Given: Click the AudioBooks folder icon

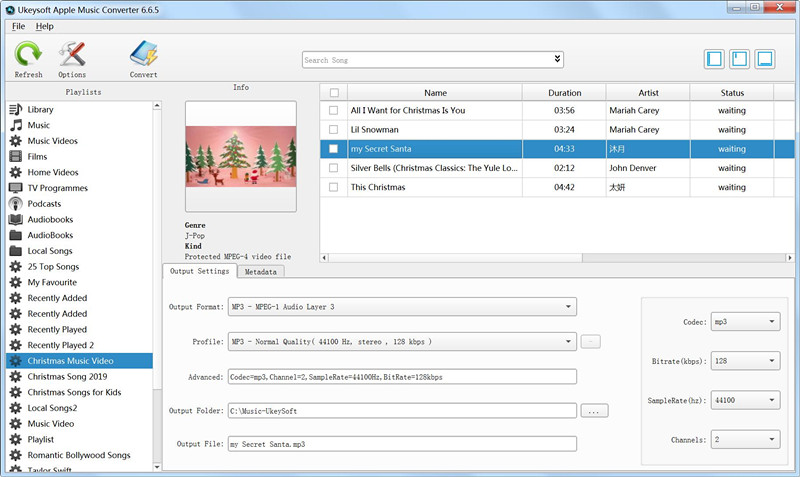Looking at the screenshot, I should coord(16,235).
